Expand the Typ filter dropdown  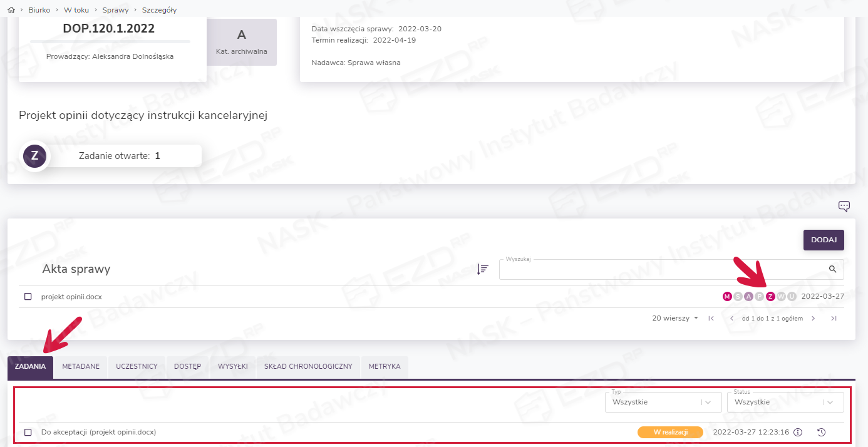[x=663, y=403]
